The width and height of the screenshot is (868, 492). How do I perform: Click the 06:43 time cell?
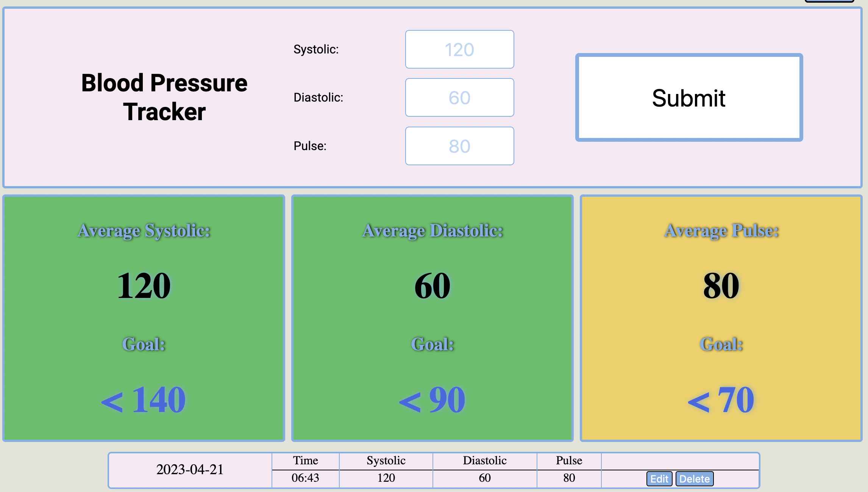305,478
